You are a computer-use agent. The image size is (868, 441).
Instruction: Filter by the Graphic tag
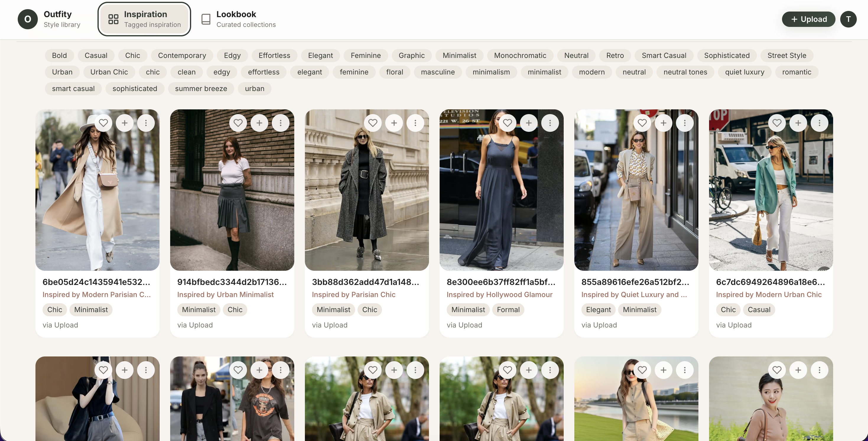tap(412, 56)
